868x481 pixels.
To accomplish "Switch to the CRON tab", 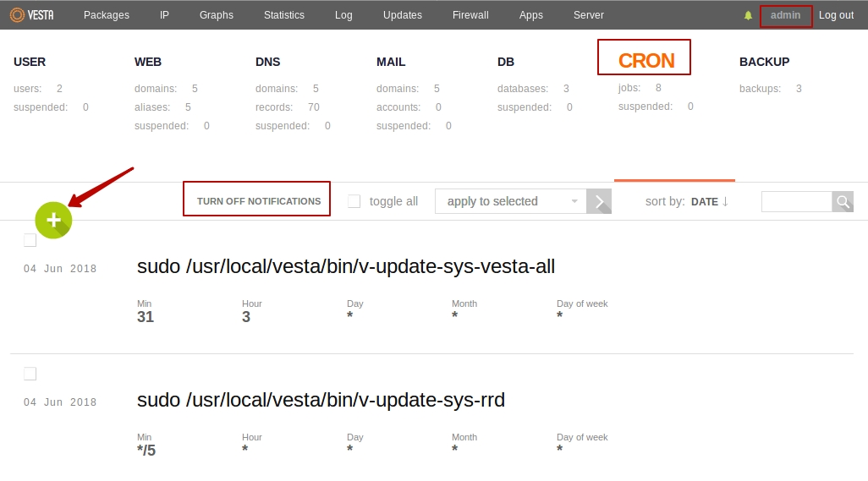I will pos(646,61).
